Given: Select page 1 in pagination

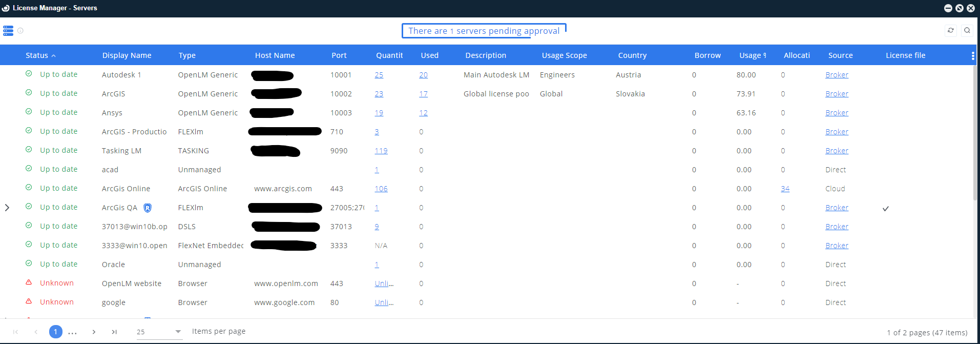Looking at the screenshot, I should click(56, 332).
